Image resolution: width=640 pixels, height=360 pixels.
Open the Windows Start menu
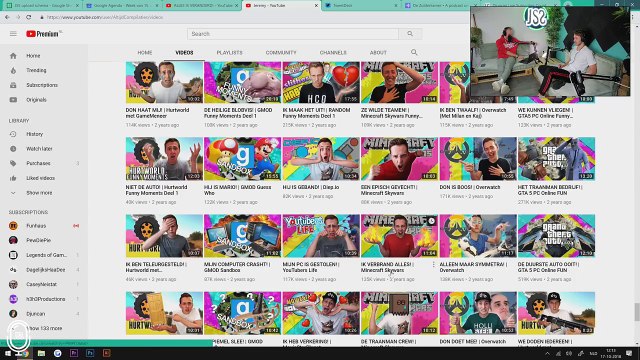7,353
